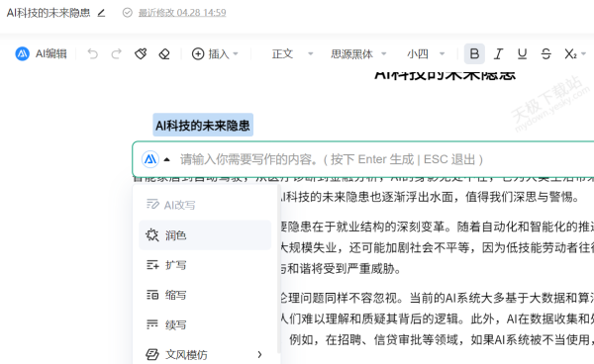Select the 缩写 shorten option
594x364 pixels.
(x=205, y=295)
